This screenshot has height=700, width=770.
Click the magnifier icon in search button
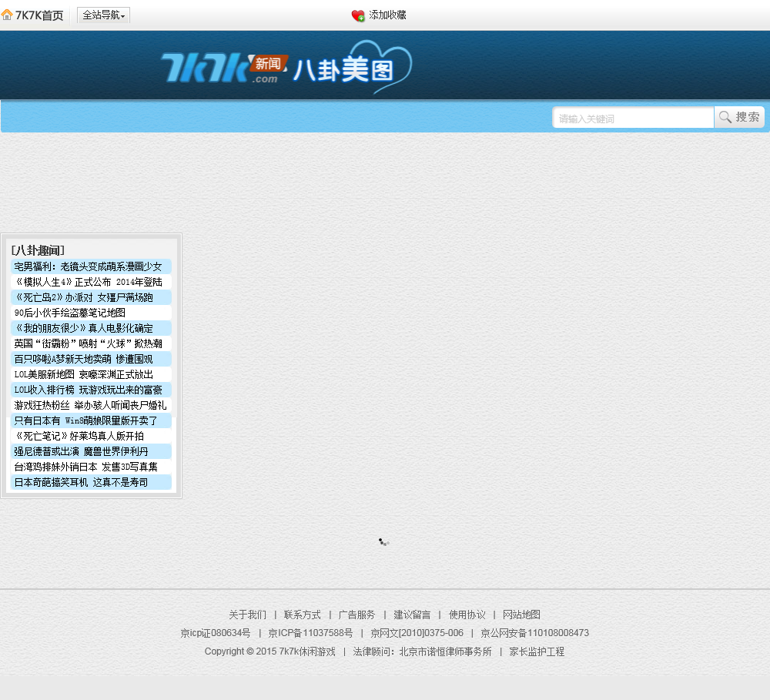725,117
